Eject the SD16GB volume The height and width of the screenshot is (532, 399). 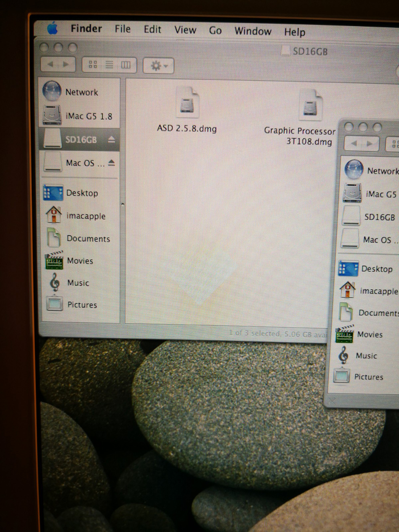tap(111, 139)
